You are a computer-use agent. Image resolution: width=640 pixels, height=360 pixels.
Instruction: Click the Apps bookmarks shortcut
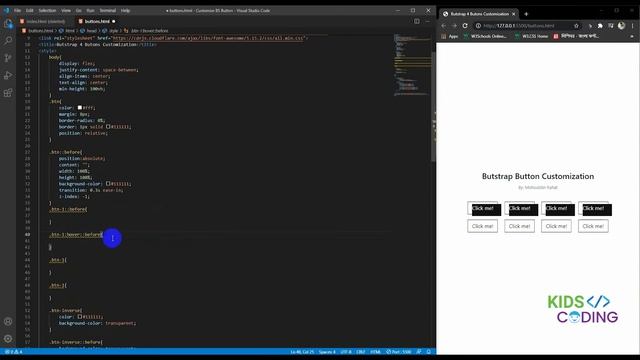pyautogui.click(x=450, y=36)
